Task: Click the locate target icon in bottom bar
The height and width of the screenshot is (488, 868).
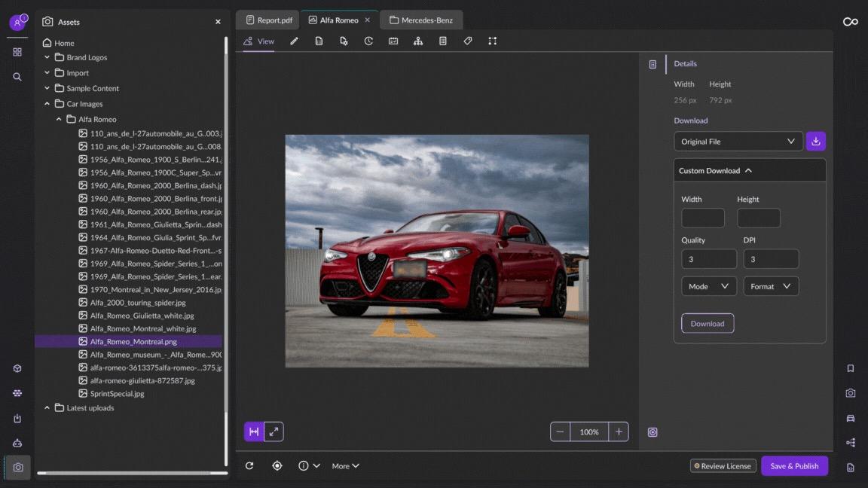Action: (277, 466)
